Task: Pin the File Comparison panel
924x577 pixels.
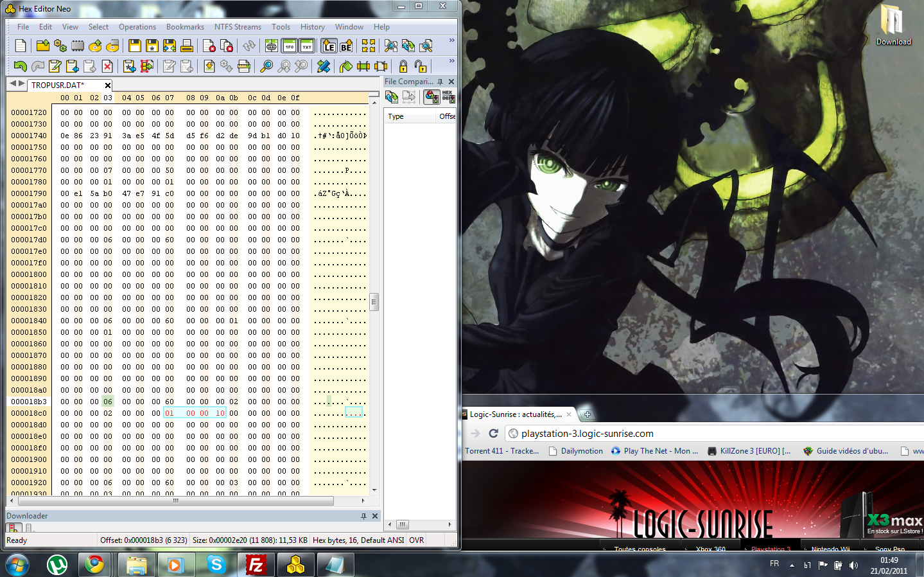Action: coord(440,82)
